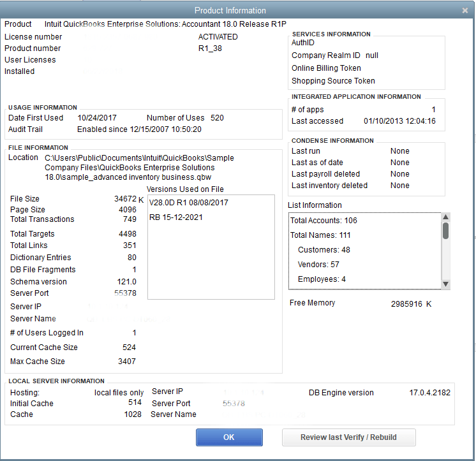Image resolution: width=476 pixels, height=461 pixels.
Task: Click the 'Last run' None value
Action: tap(400, 150)
